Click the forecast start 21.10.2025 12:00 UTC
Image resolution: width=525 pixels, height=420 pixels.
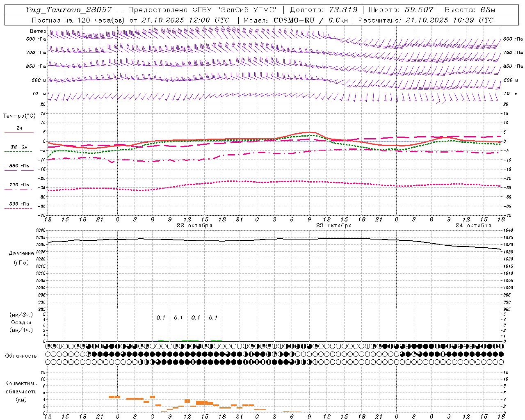[185, 20]
